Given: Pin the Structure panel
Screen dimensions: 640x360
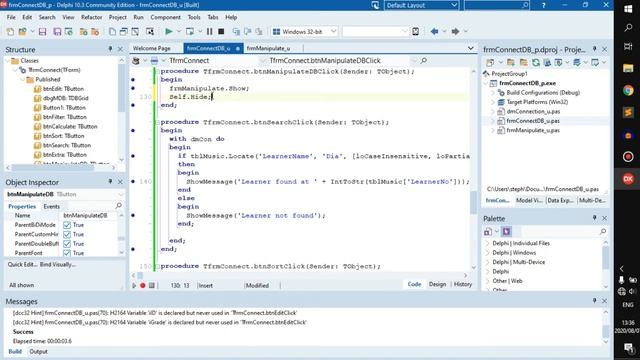Looking at the screenshot, I should pos(110,49).
